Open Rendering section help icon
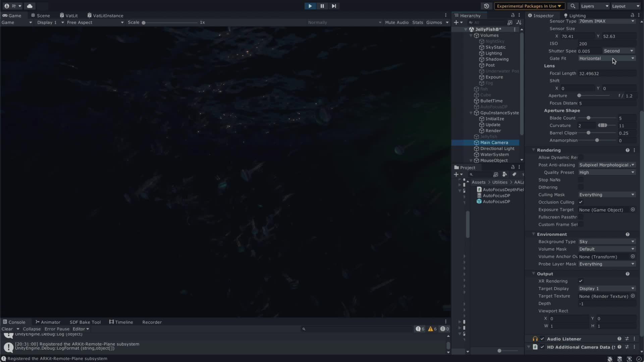The image size is (644, 362). click(x=627, y=150)
